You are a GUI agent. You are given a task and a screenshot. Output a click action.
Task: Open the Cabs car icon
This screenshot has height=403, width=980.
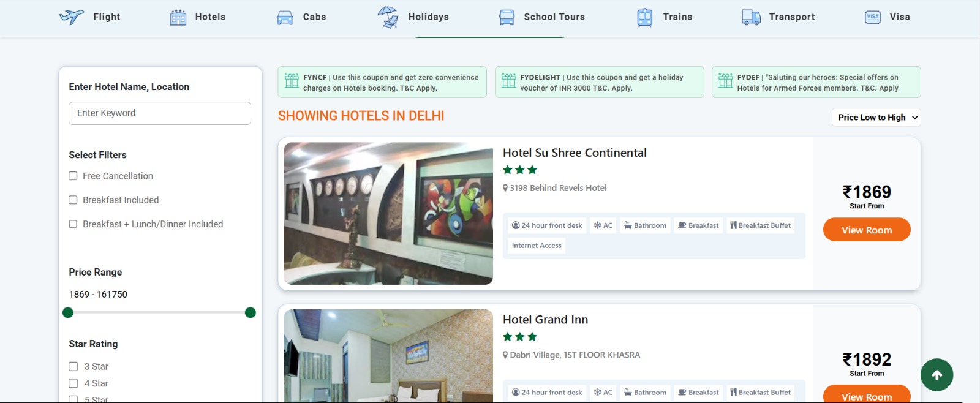285,18
